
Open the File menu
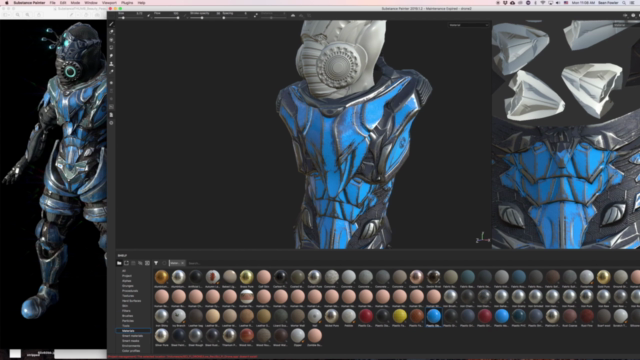[53, 2]
